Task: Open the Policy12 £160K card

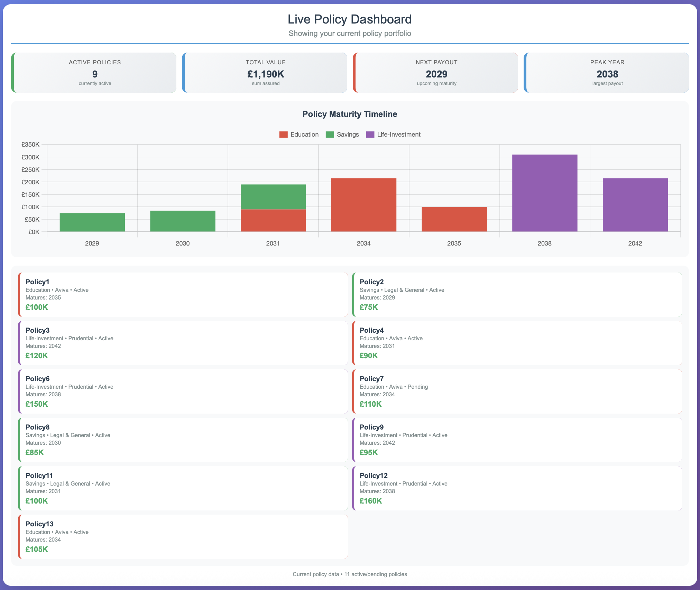Action: 517,488
